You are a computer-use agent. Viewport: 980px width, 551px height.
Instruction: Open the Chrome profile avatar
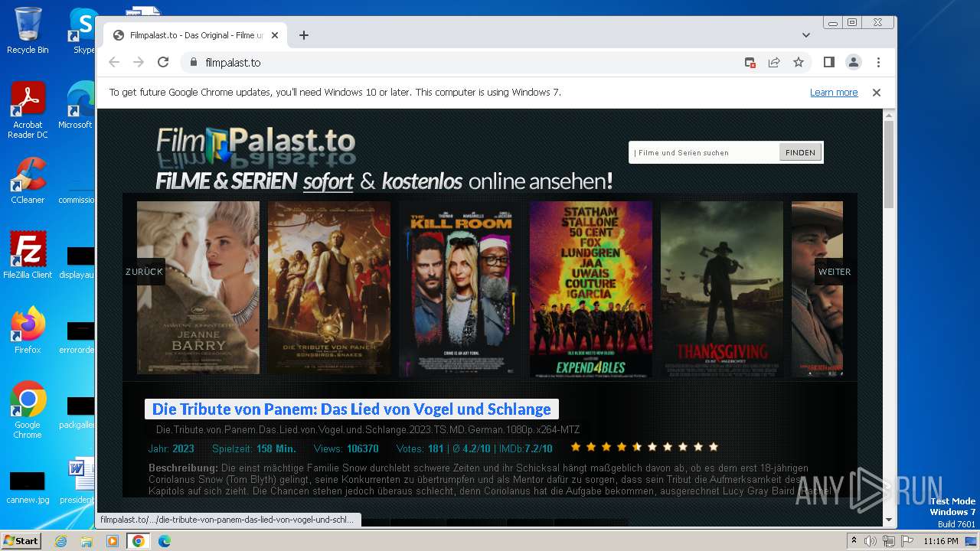pos(854,62)
